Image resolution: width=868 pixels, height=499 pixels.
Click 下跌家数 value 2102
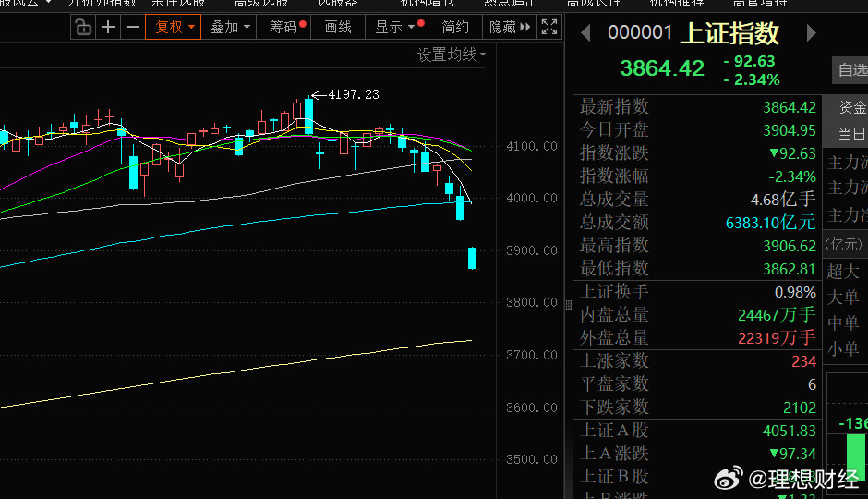tap(800, 408)
